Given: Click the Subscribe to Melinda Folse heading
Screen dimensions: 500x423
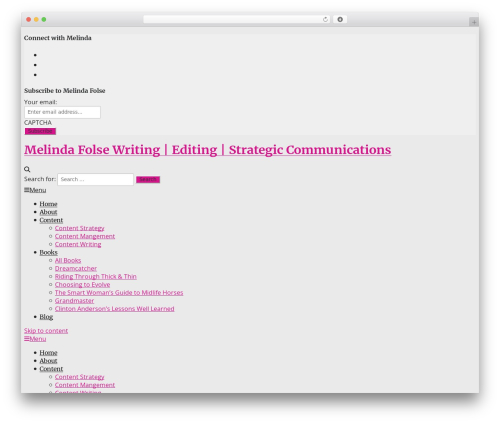Looking at the screenshot, I should [x=65, y=91].
